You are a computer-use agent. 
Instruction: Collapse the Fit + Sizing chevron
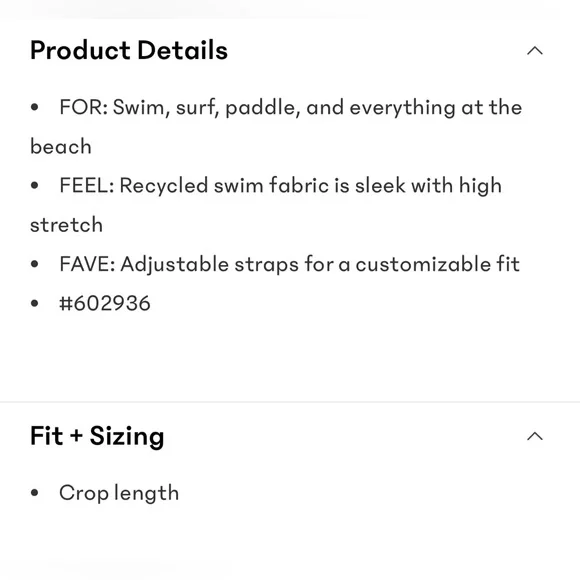[x=535, y=436]
